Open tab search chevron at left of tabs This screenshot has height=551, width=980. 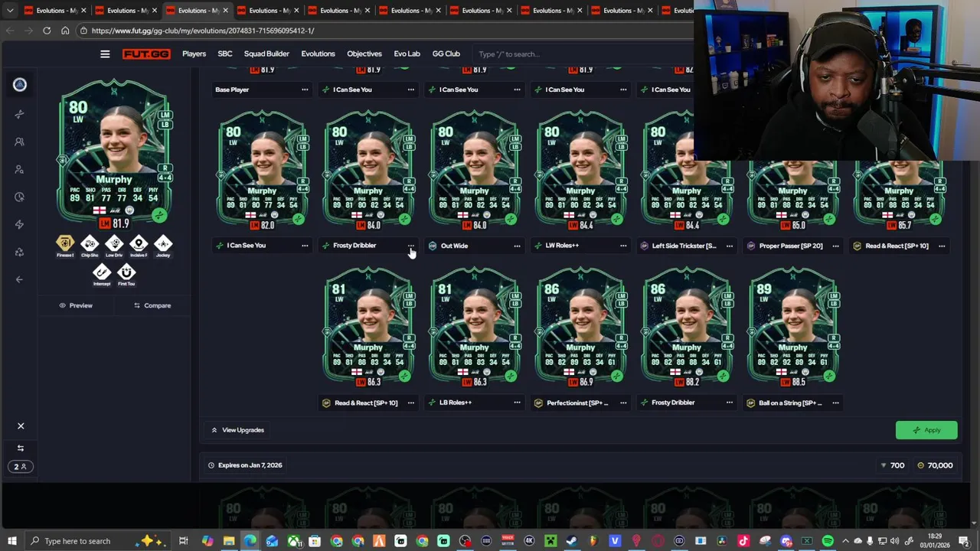tap(10, 11)
